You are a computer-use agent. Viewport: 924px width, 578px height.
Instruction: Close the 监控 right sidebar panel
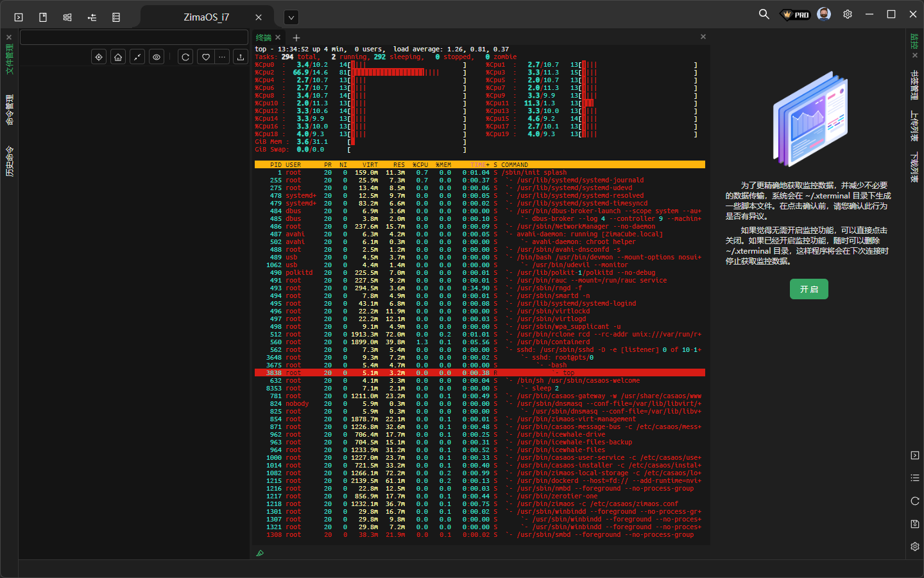pyautogui.click(x=915, y=55)
